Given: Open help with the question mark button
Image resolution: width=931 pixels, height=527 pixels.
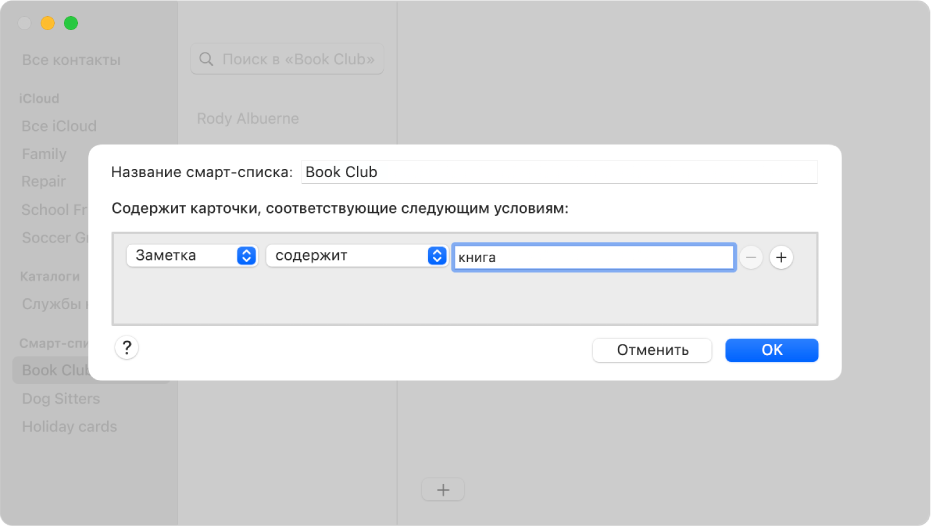Looking at the screenshot, I should point(127,348).
